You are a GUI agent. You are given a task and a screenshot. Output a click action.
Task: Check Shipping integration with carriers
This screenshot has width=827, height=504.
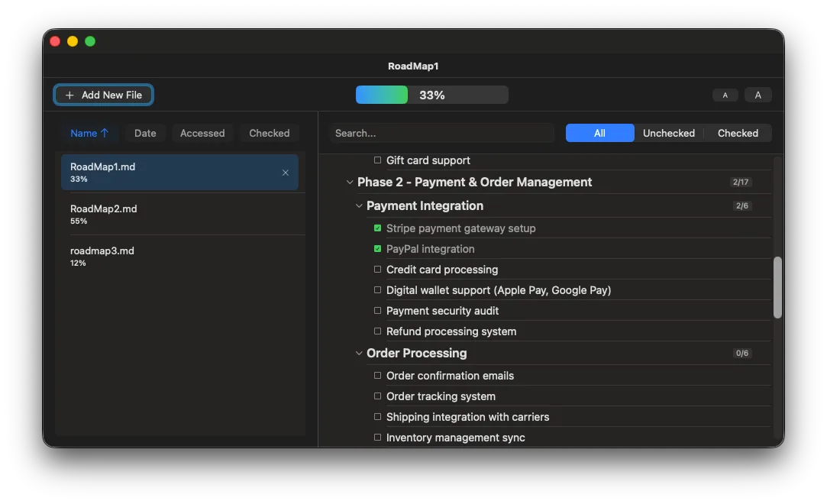pos(378,416)
